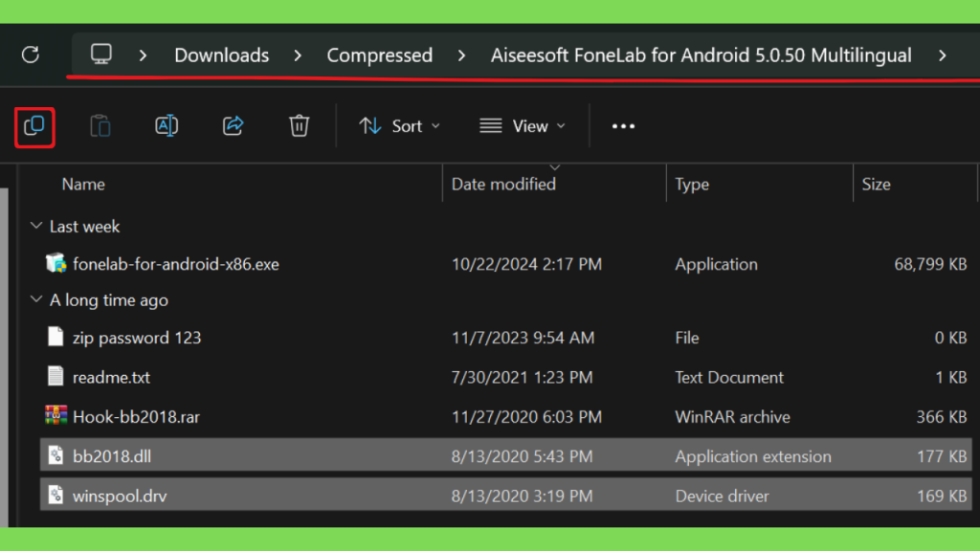Image resolution: width=980 pixels, height=551 pixels.
Task: Click date 8/13/2020 3:19 PM
Action: pos(522,496)
